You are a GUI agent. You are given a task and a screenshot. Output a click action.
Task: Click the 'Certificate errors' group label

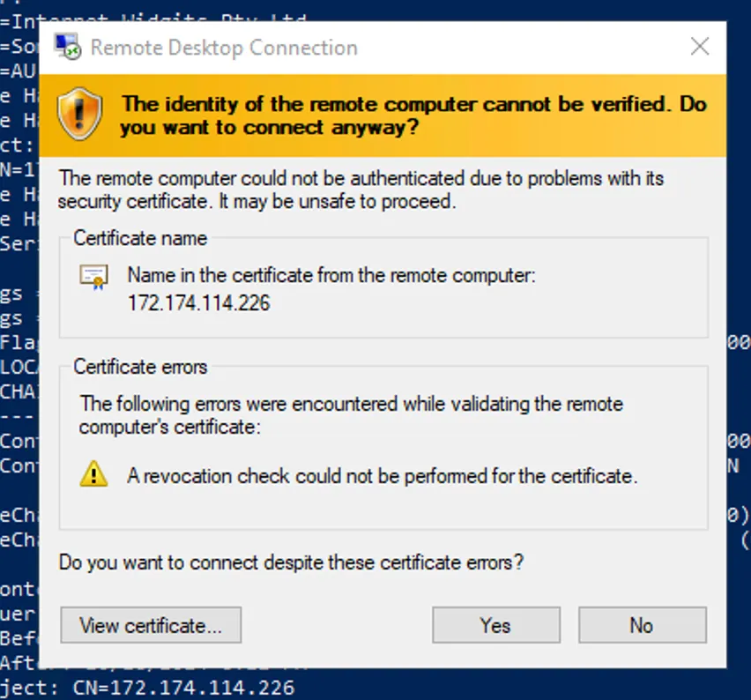140,367
